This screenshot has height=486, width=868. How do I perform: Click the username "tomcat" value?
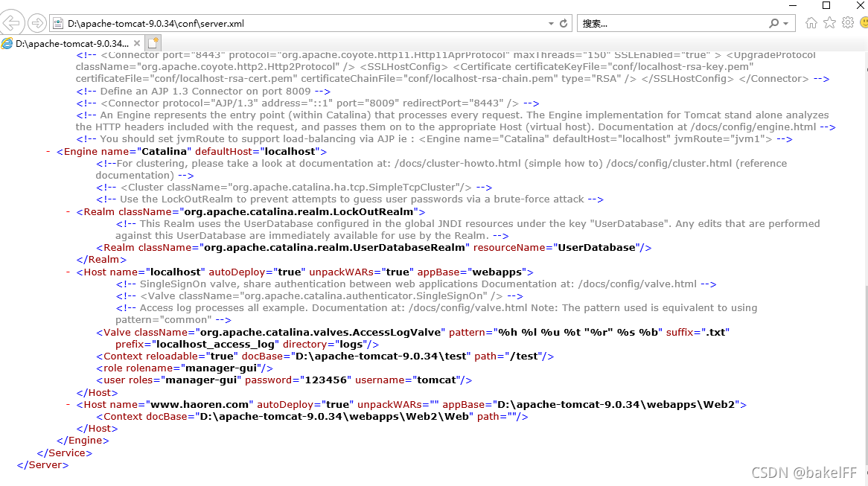(437, 380)
